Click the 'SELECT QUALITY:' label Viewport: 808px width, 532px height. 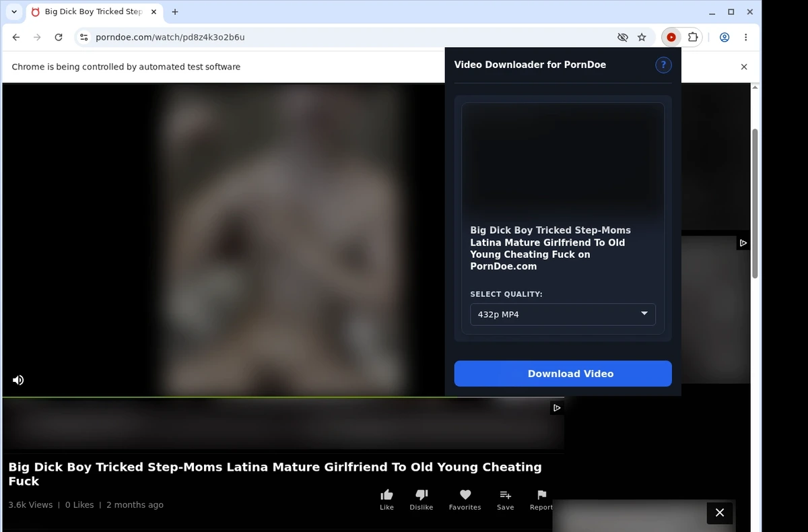pyautogui.click(x=506, y=294)
